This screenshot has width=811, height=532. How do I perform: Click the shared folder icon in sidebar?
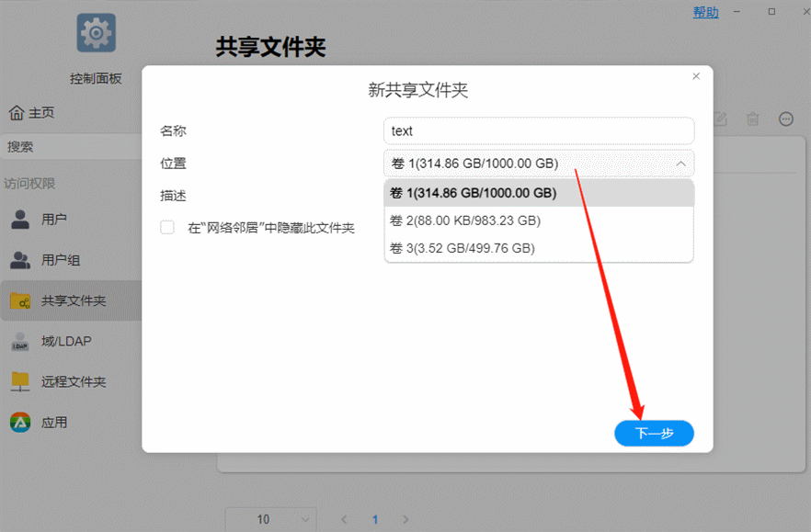click(20, 300)
